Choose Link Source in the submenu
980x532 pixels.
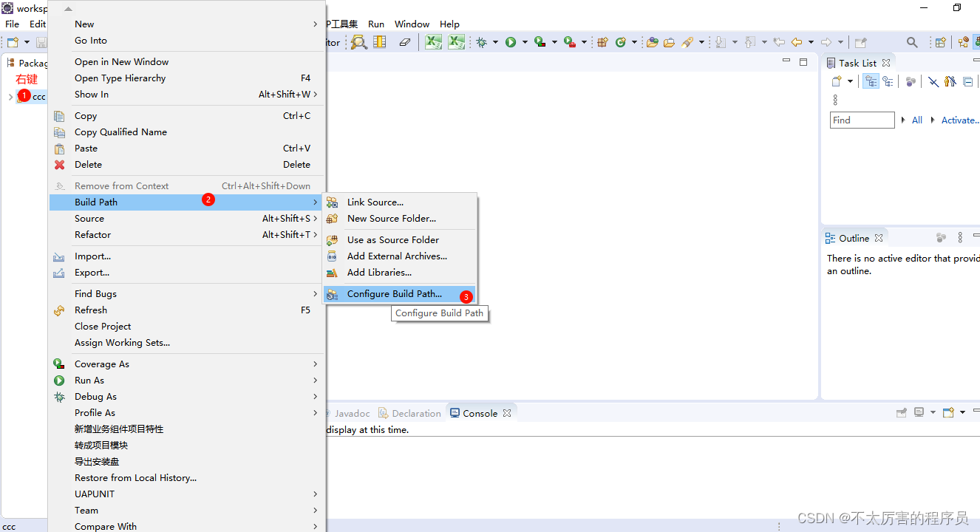coord(399,202)
